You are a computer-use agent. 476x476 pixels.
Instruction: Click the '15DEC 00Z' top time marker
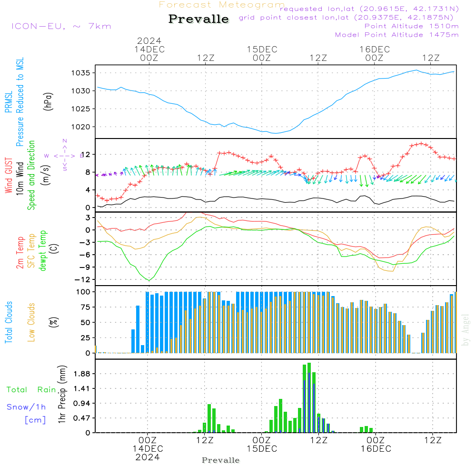(262, 53)
